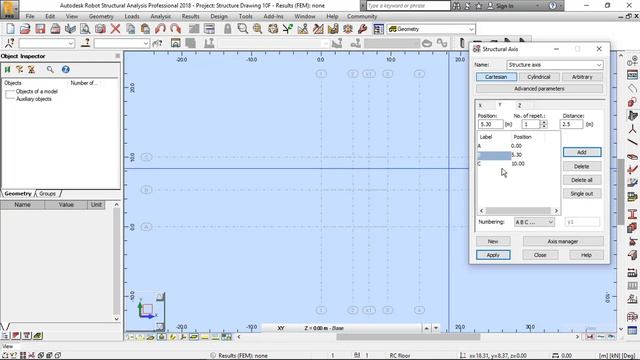Open the File menu
This screenshot has height=360, width=640.
pyautogui.click(x=30, y=16)
